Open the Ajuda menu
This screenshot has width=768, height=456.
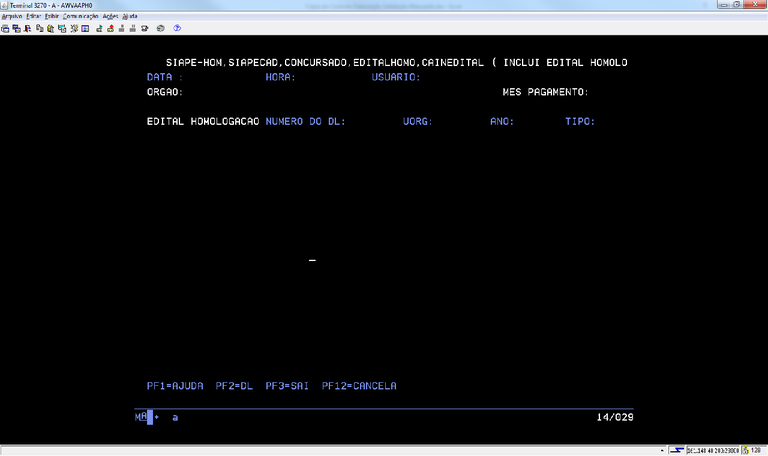pos(130,17)
